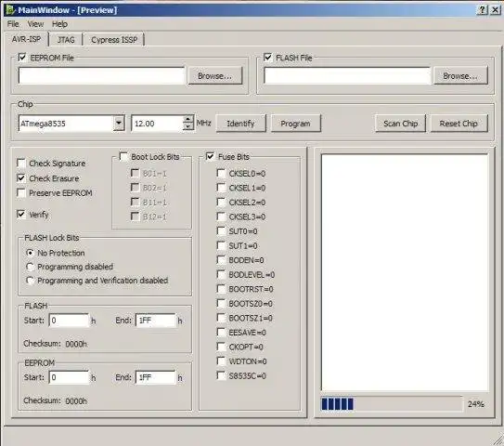The height and width of the screenshot is (446, 504).
Task: Click the application icon in the title bar
Action: click(10, 9)
